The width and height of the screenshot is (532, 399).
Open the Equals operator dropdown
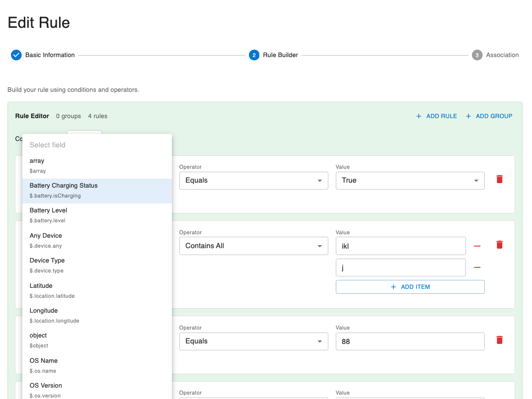click(x=253, y=180)
